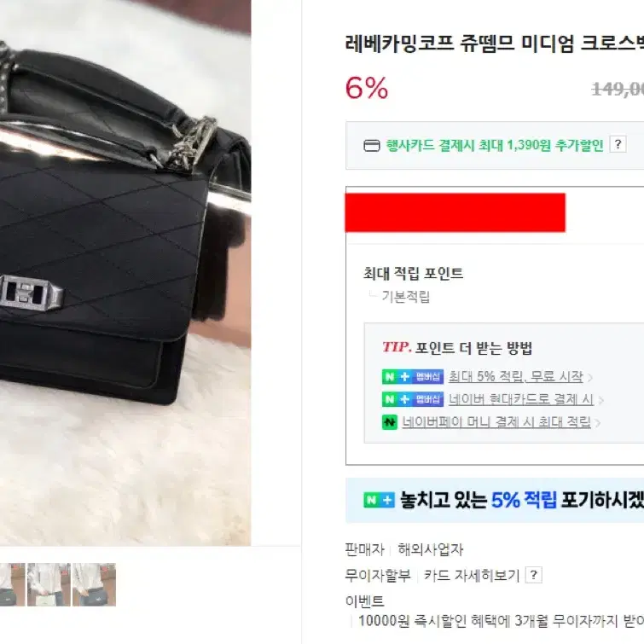644x644 pixels.
Task: Open link 네이버페이 머니 결제 시 최대 적립
Action: tap(496, 422)
